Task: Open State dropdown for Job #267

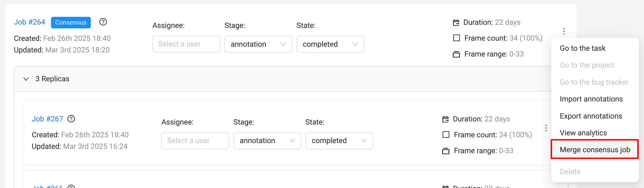Action: click(339, 141)
